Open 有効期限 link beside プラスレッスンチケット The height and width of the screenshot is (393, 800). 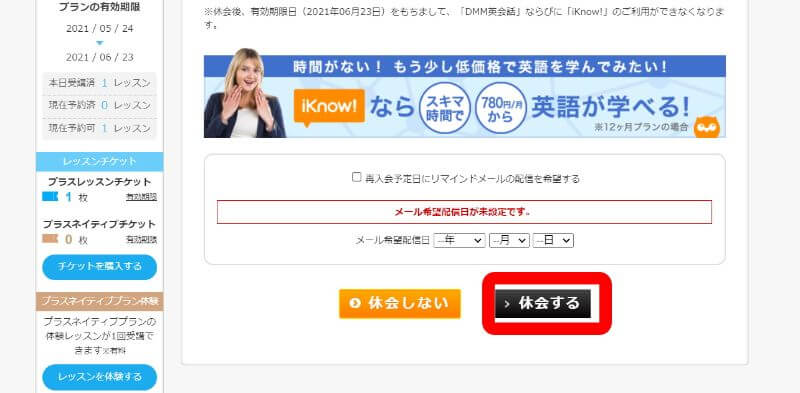pyautogui.click(x=141, y=197)
